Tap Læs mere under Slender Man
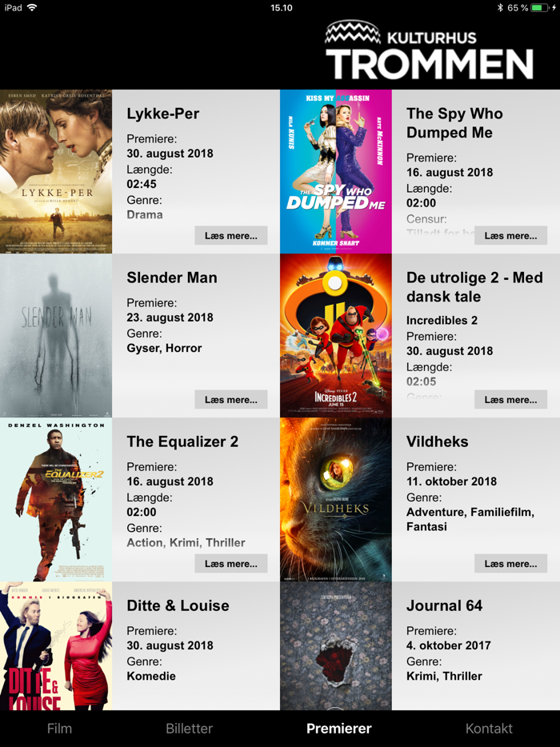The height and width of the screenshot is (747, 560). 231,400
